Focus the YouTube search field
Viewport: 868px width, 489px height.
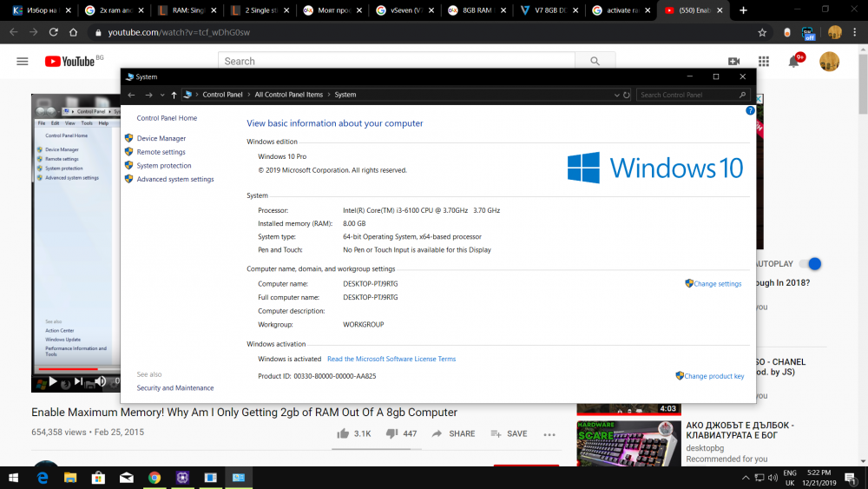click(397, 61)
